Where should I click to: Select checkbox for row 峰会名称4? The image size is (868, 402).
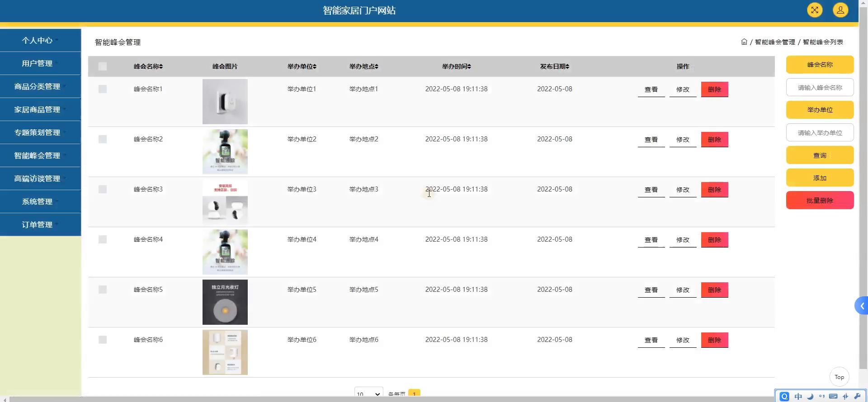click(103, 239)
